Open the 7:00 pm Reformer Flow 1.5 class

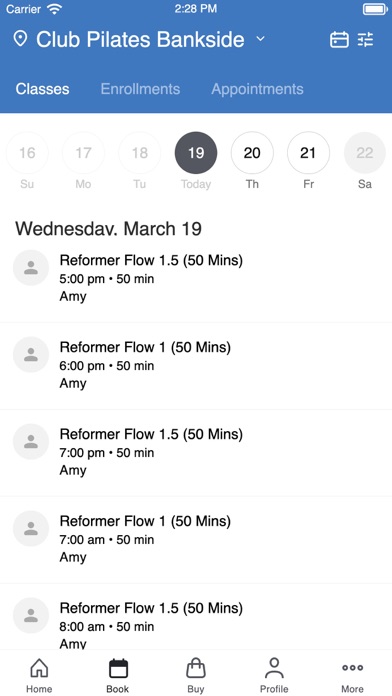click(196, 453)
